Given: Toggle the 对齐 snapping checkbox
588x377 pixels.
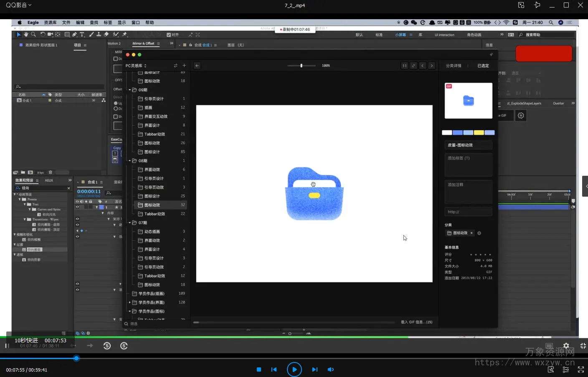Looking at the screenshot, I should pyautogui.click(x=169, y=35).
